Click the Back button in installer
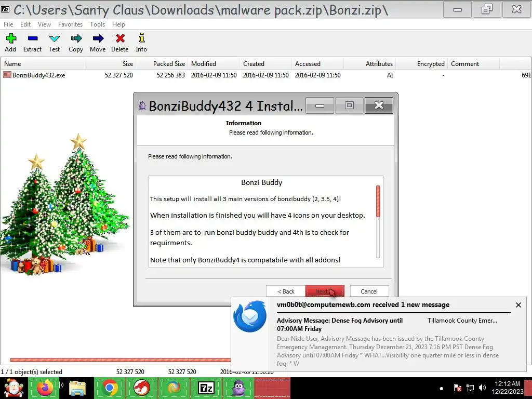 (286, 291)
